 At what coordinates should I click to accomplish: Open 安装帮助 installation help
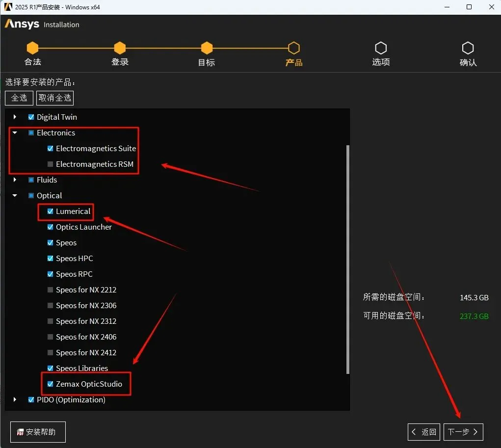point(38,432)
